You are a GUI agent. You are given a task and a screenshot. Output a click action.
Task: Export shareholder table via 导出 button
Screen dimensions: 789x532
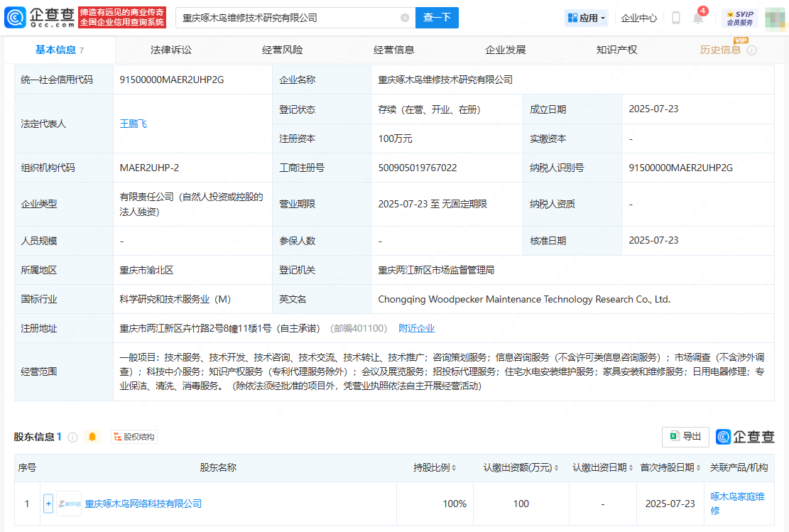click(685, 436)
